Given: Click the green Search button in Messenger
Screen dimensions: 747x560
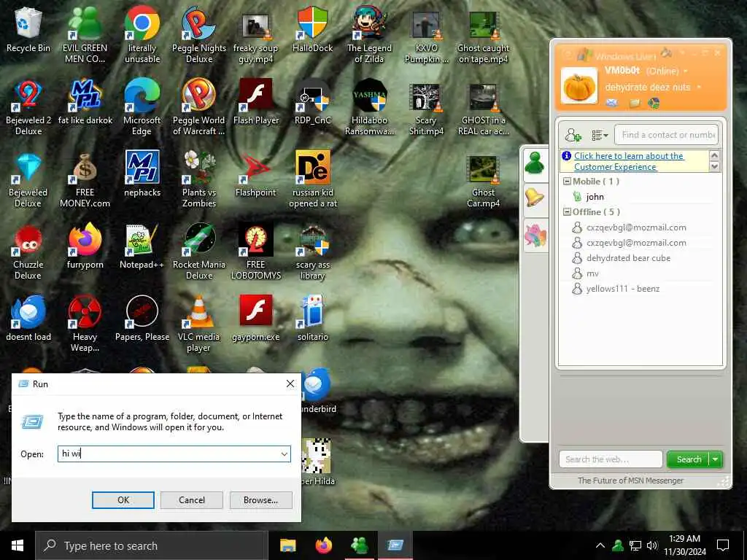Looking at the screenshot, I should pyautogui.click(x=689, y=459).
